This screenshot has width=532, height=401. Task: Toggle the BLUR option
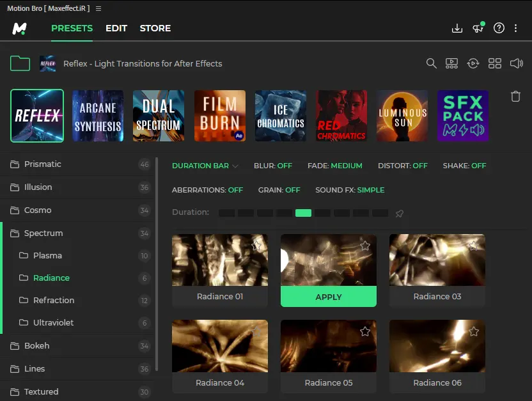click(273, 166)
